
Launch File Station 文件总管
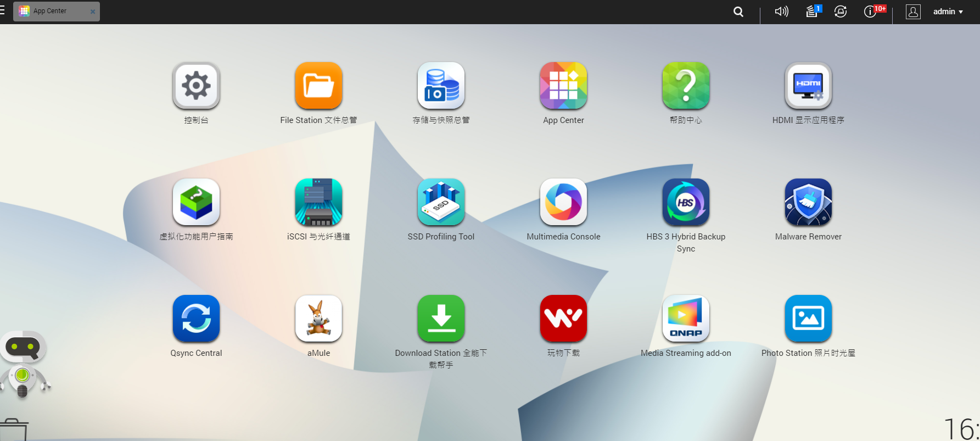(x=318, y=86)
